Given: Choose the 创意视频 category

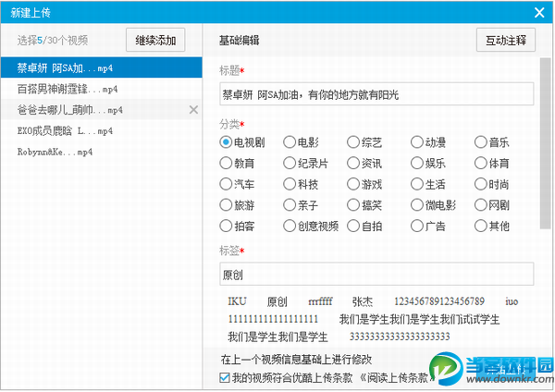Looking at the screenshot, I should click(x=311, y=226).
